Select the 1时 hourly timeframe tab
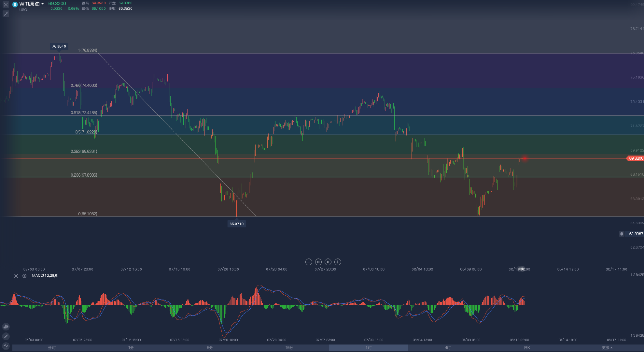Viewport: 644px width, 352px height. [x=368, y=348]
